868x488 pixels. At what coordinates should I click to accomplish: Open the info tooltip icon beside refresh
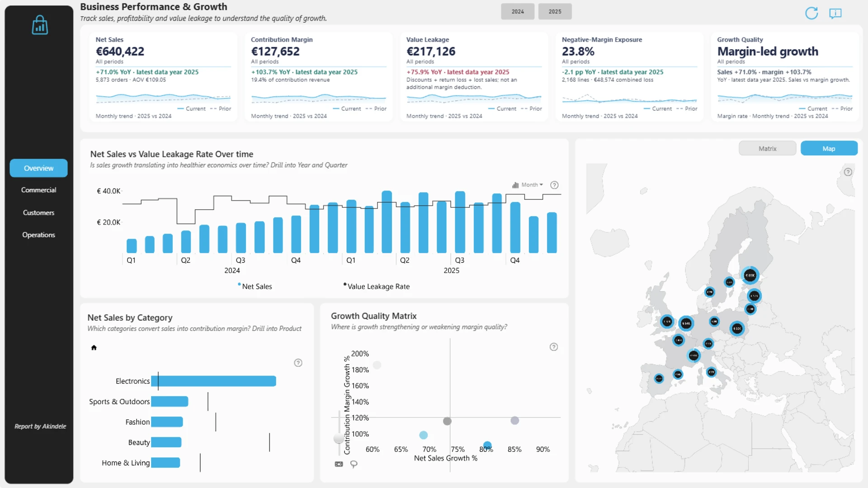[x=835, y=13]
